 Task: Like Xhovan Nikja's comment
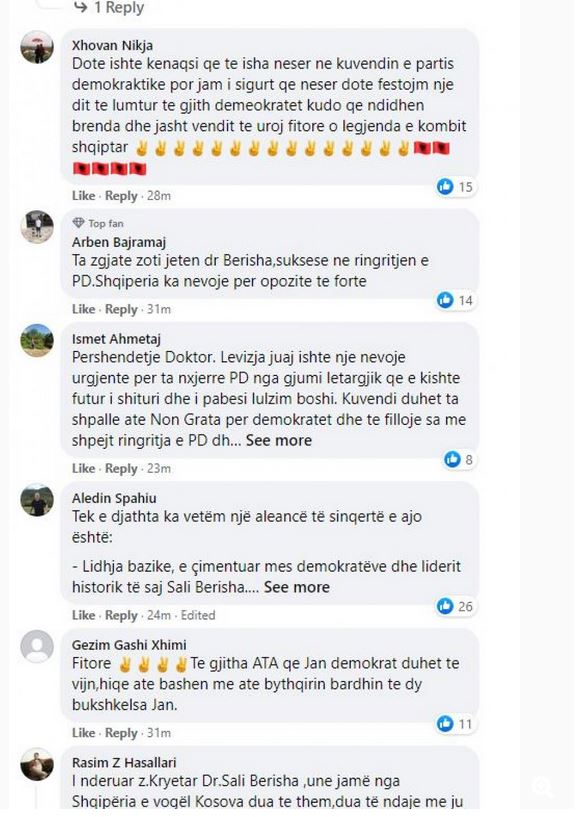[83, 196]
